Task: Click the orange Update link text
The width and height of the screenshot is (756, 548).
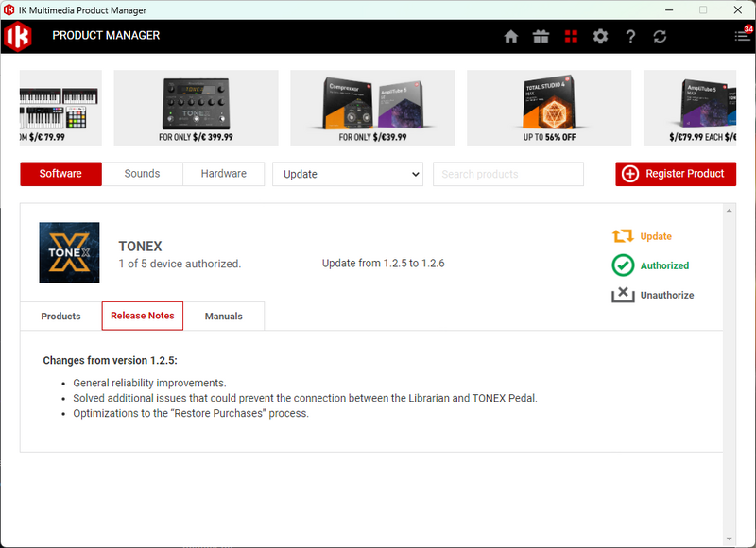Action: [x=656, y=236]
